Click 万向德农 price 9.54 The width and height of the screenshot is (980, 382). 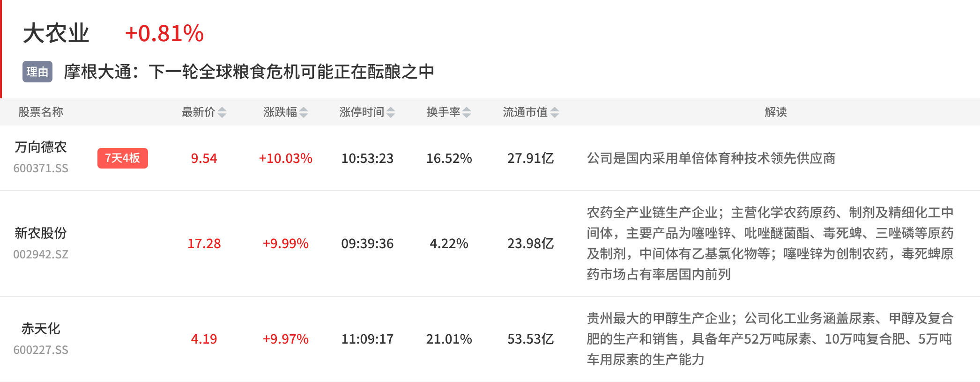click(204, 158)
